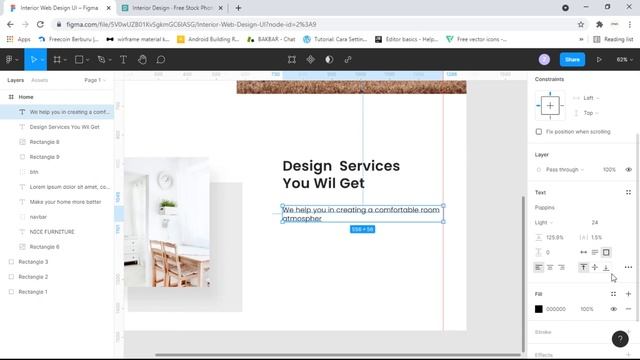Select the Text tool
The height and width of the screenshot is (360, 640).
coord(123,60)
